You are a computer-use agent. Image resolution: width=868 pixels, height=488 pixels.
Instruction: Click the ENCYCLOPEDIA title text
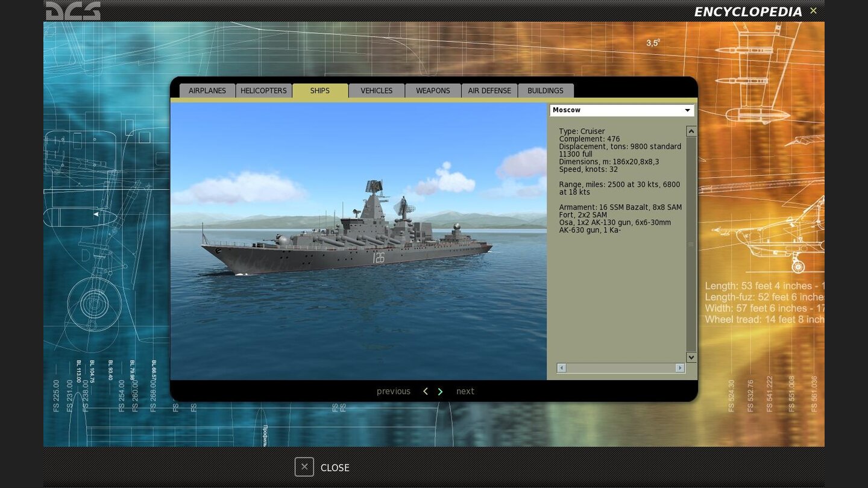pyautogui.click(x=748, y=12)
